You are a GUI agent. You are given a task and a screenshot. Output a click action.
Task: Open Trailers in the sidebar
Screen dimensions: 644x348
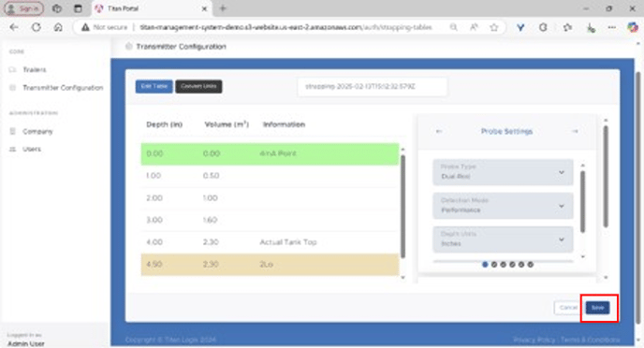35,70
